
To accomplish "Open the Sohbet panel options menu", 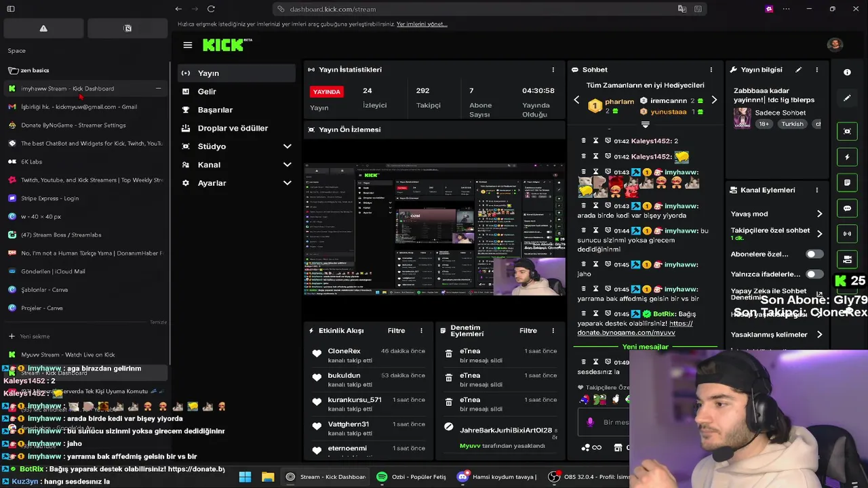I will 711,70.
